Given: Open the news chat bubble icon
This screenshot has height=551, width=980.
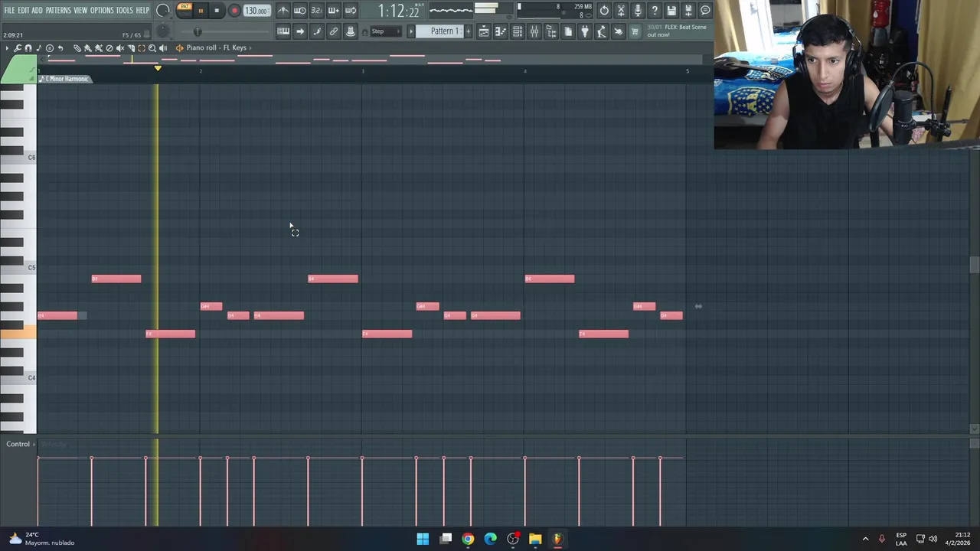Looking at the screenshot, I should 705,11.
